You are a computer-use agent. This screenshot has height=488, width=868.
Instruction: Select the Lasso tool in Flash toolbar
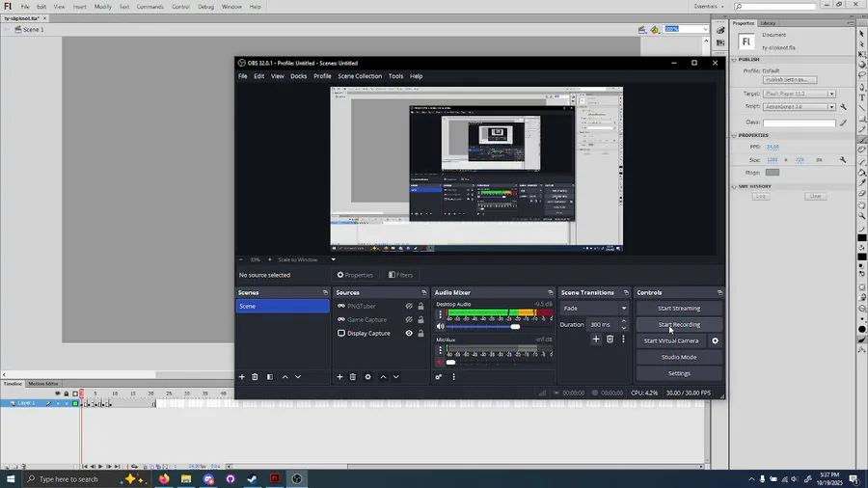click(862, 76)
